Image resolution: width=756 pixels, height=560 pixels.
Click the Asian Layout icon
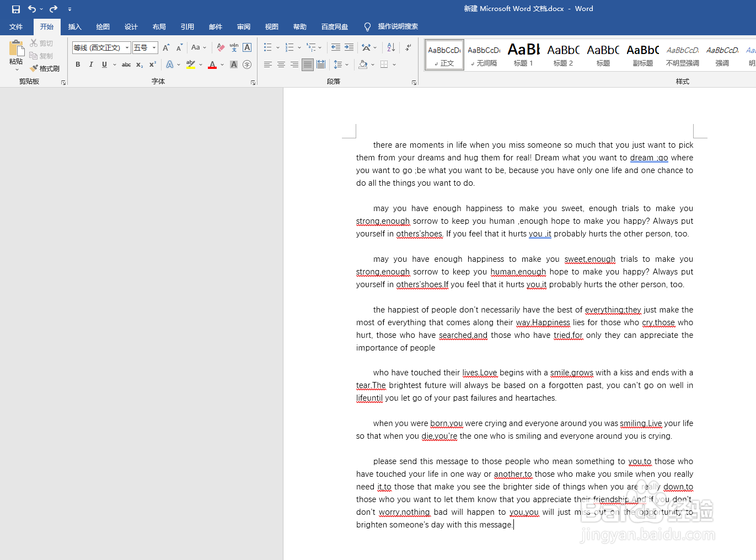[x=366, y=47]
